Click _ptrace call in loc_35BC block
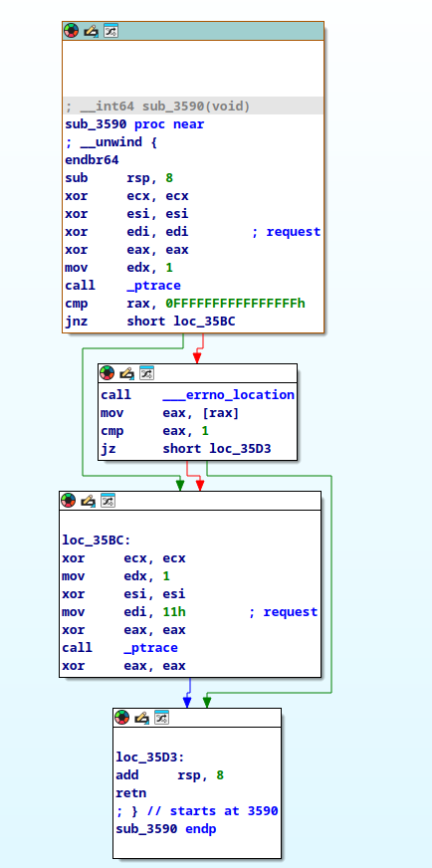432x868 pixels. [150, 648]
